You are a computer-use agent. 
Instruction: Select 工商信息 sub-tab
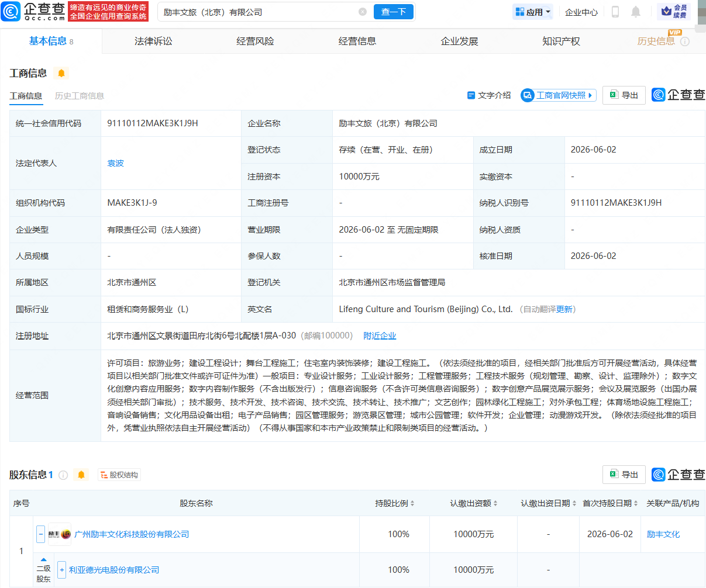[26, 96]
